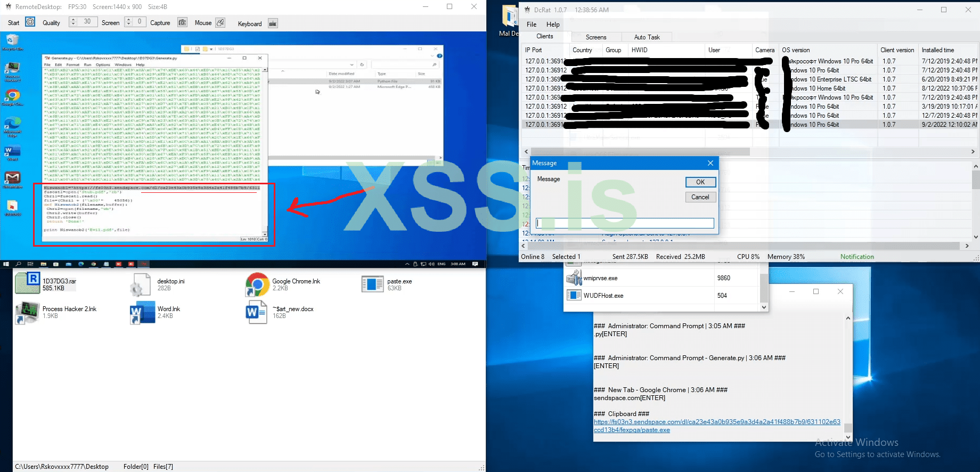This screenshot has height=472, width=980.
Task: Click the Camera column header
Action: 765,50
